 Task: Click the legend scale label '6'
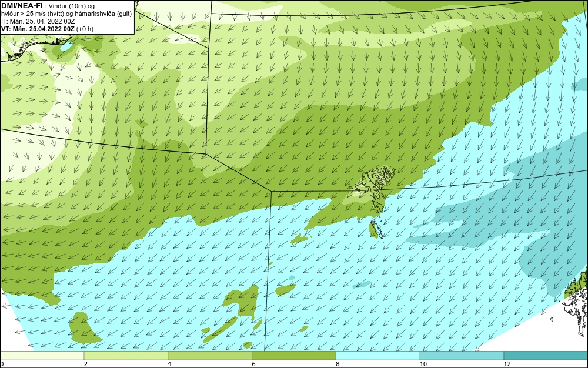pos(254,364)
